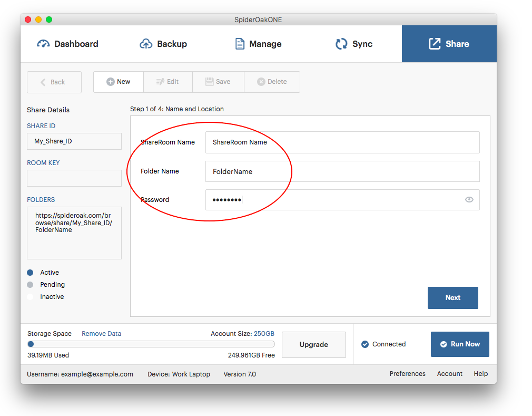
Task: Open Account in the footer
Action: point(449,374)
